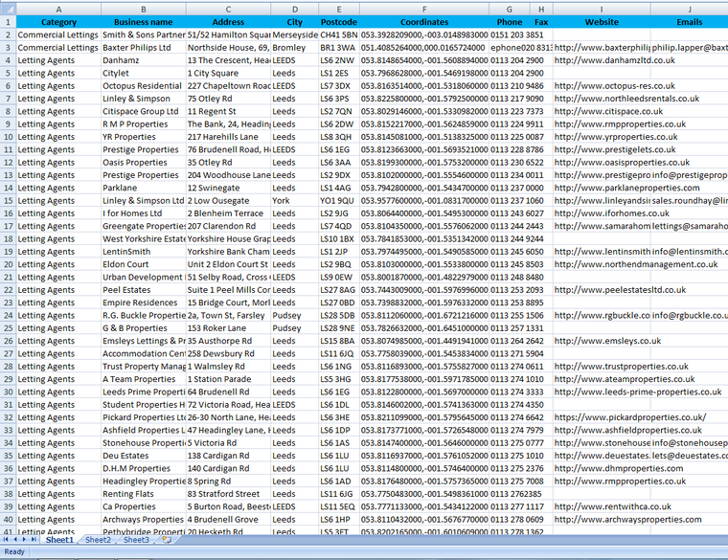Click the YR Properties cell
Viewport: 728px width, 560px height.
pyautogui.click(x=144, y=137)
